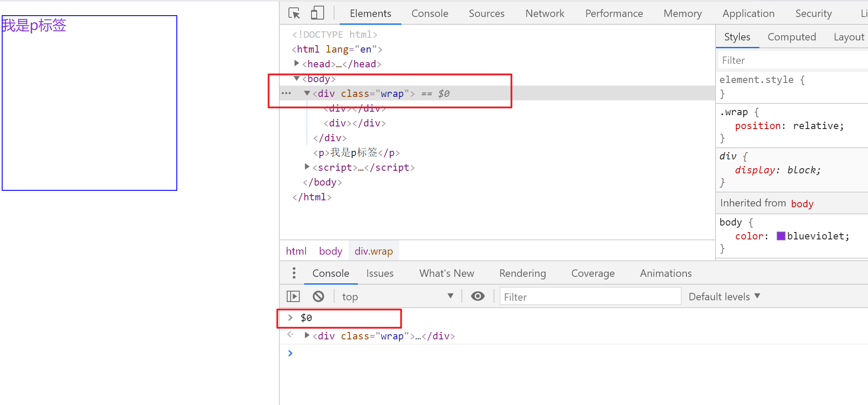
Task: Click the body link under Inherited from
Action: coord(802,204)
